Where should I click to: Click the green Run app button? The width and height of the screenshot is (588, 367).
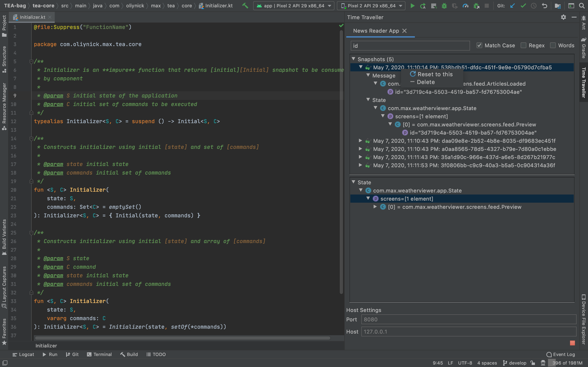[x=412, y=6]
